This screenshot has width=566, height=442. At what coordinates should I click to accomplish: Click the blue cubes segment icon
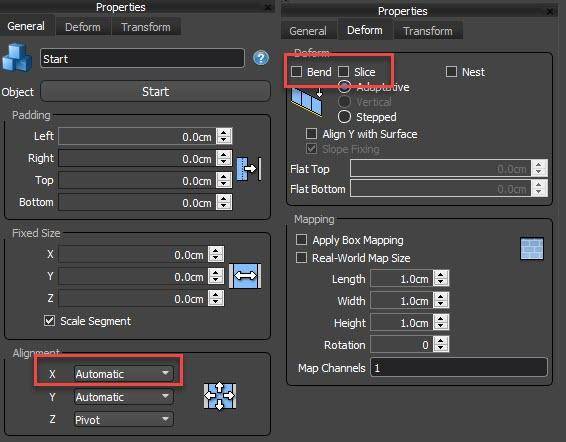click(17, 57)
